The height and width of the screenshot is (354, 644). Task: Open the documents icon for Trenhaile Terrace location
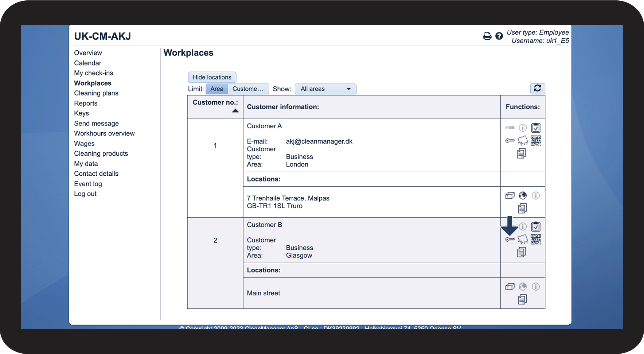pyautogui.click(x=522, y=208)
